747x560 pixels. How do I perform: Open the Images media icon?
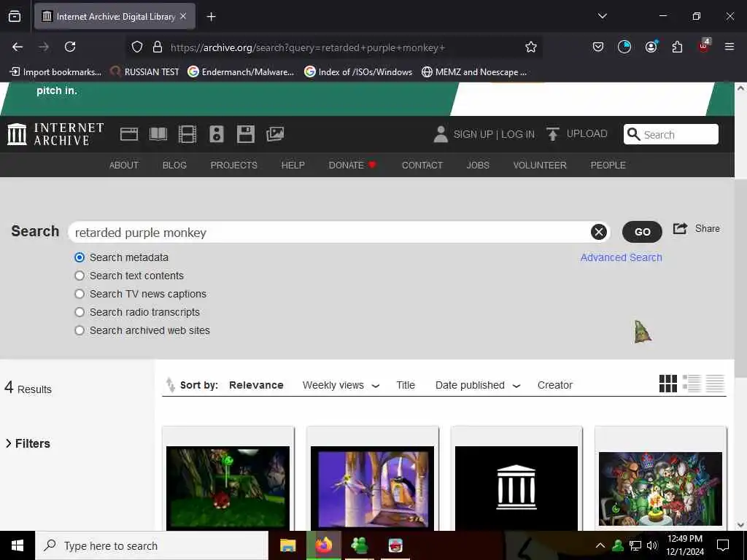tap(275, 134)
